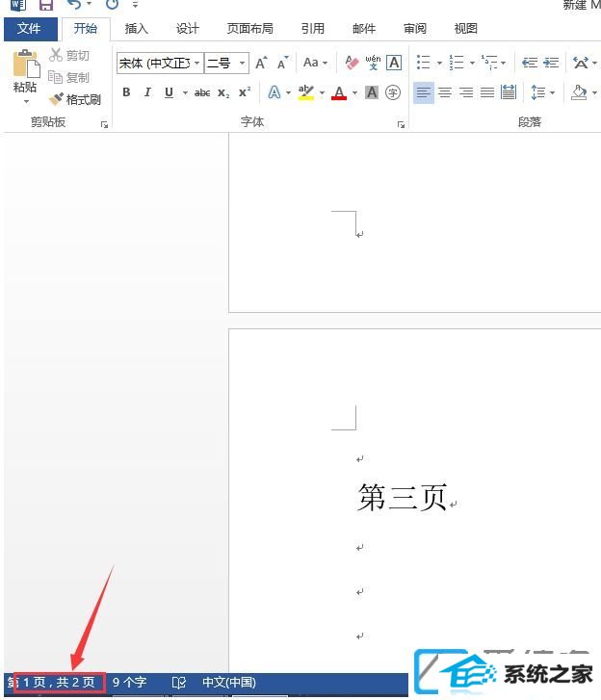Open highlight color dropdown arrow

point(322,92)
